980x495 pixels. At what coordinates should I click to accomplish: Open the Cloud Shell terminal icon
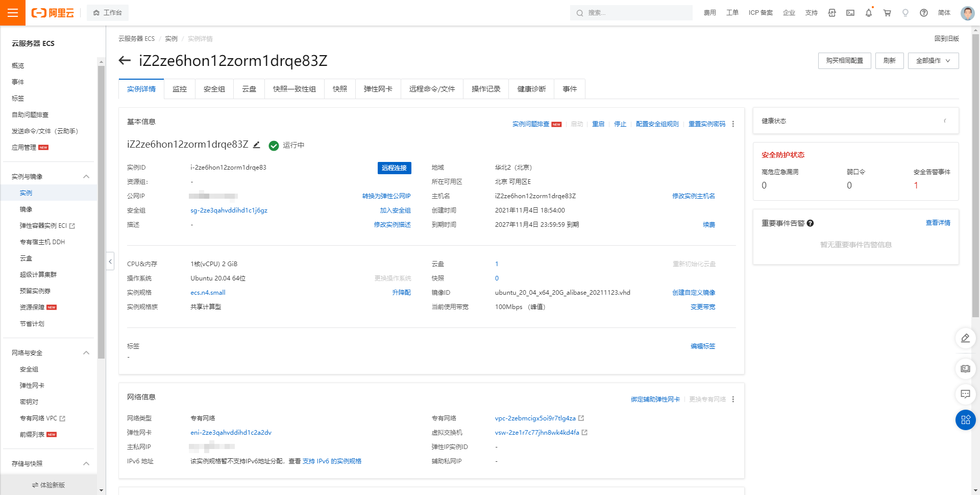coord(850,13)
